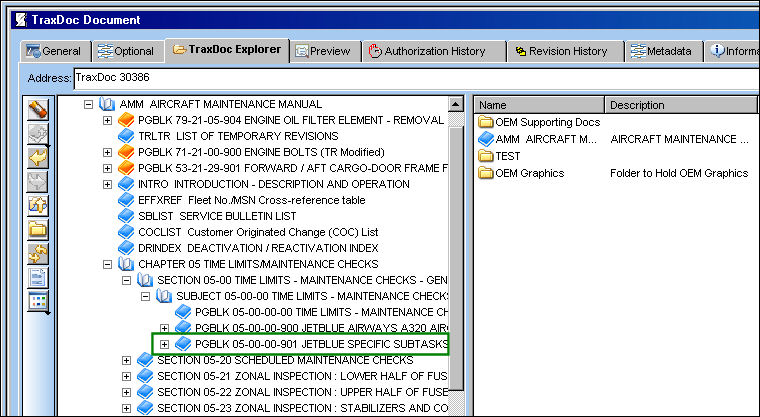
Task: Expand the PGBLK 05-00-00-901 JETBLUE SPECIFIC SUBTASKS node
Action: (x=164, y=344)
